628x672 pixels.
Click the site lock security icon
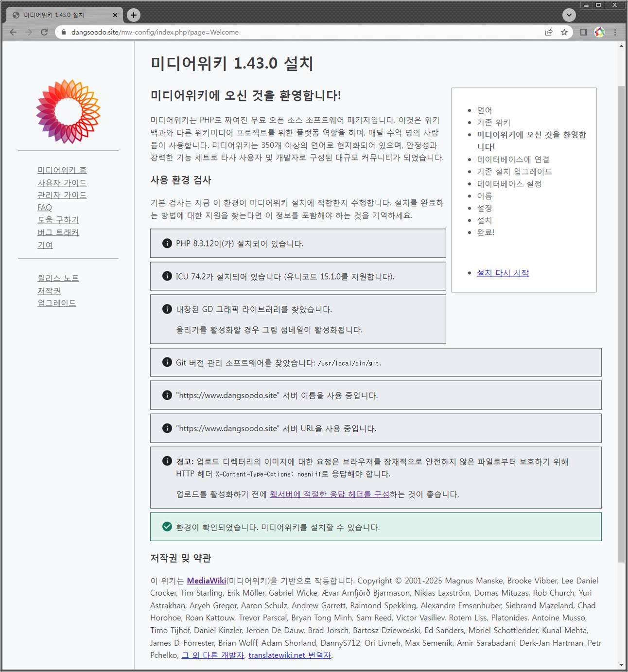(63, 32)
